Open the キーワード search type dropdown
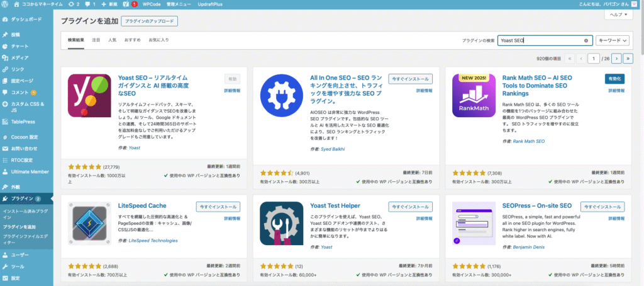Image resolution: width=644 pixels, height=286 pixels. click(613, 40)
